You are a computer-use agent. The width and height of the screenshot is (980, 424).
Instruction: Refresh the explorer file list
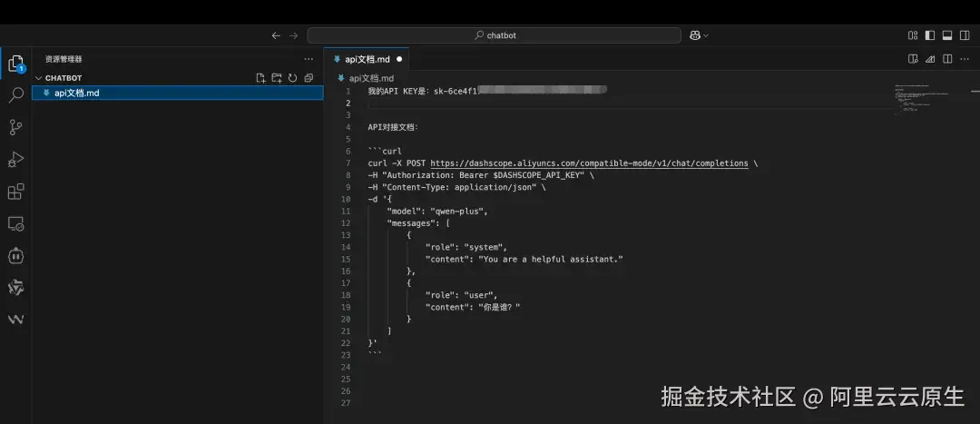click(292, 78)
